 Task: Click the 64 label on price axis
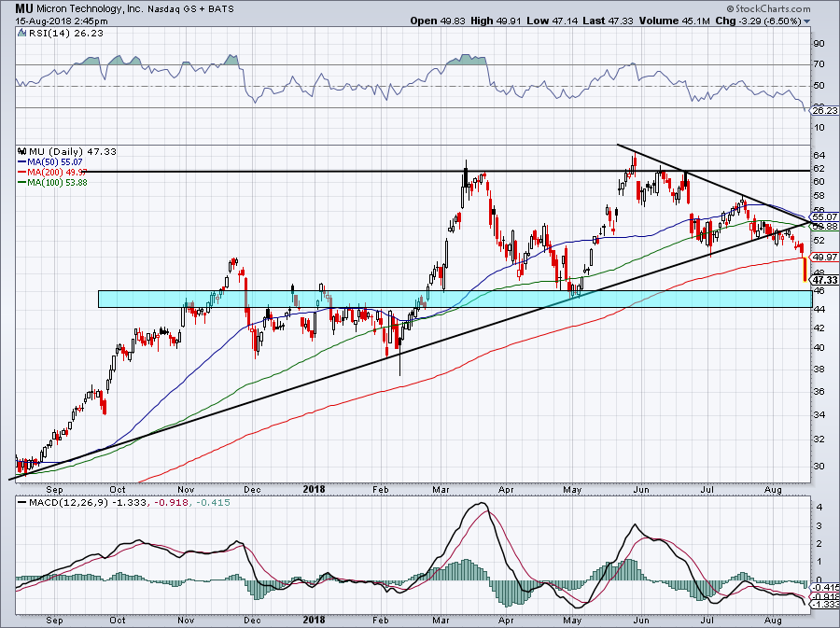click(819, 155)
